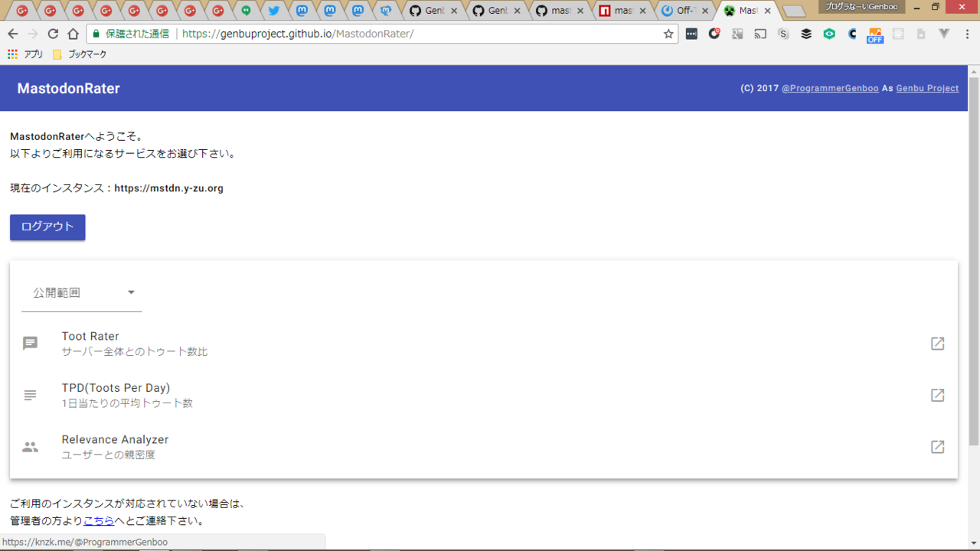Open the 公開範囲 dropdown
The image size is (980, 551).
click(x=82, y=293)
